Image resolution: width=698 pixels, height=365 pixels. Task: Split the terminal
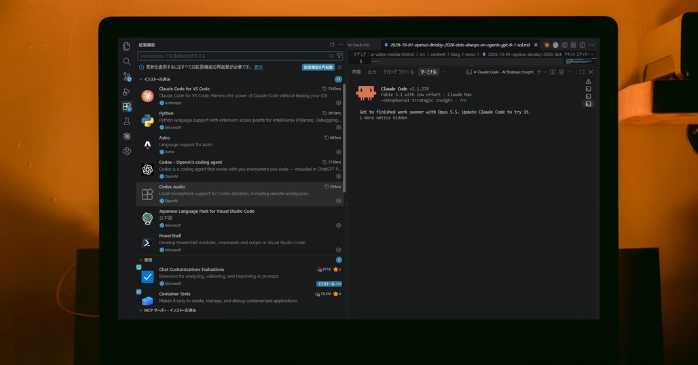coord(552,72)
